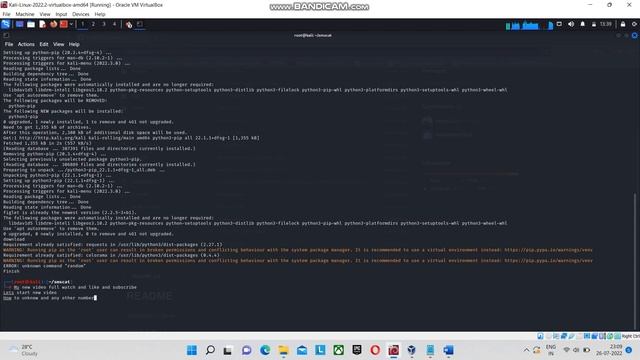Click the display icon in the Kali system tray
This screenshot has height=360, width=640.
(x=559, y=24)
